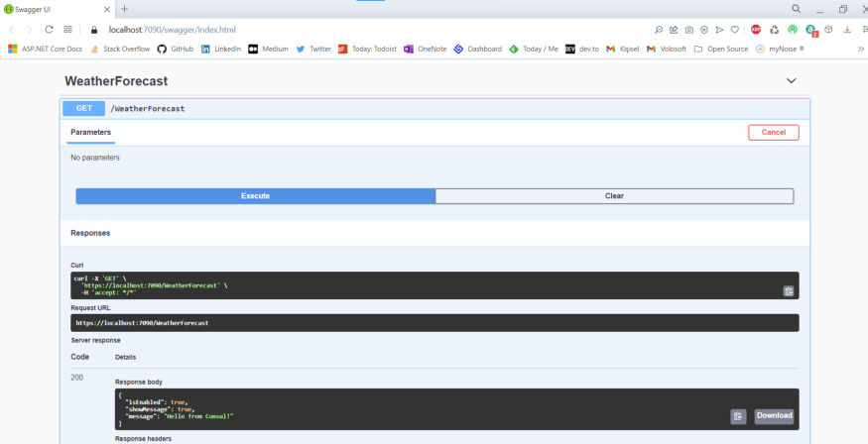
Task: Click the Request URL text box
Action: pyautogui.click(x=434, y=323)
